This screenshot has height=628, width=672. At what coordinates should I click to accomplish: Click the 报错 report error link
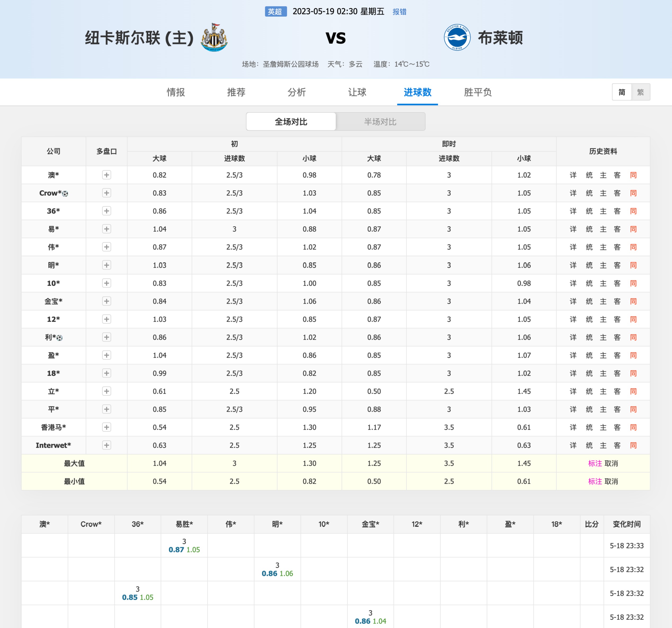coord(399,12)
